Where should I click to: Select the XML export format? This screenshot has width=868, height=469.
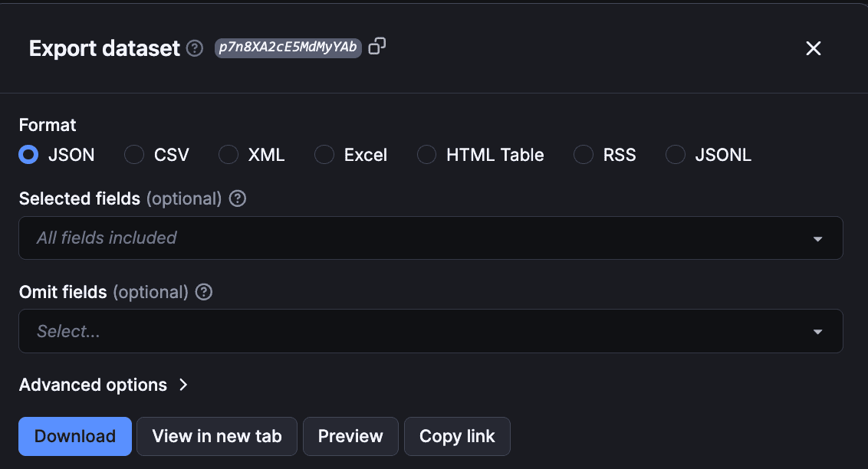(x=228, y=155)
